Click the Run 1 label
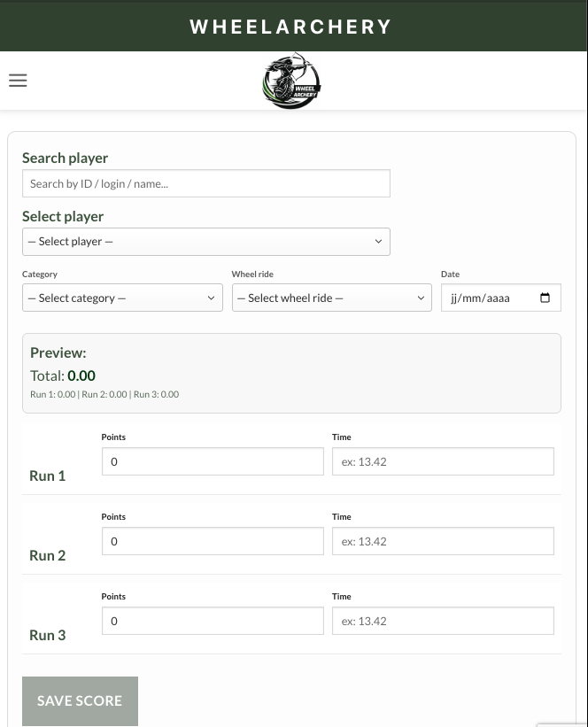This screenshot has height=727, width=588. pos(47,476)
